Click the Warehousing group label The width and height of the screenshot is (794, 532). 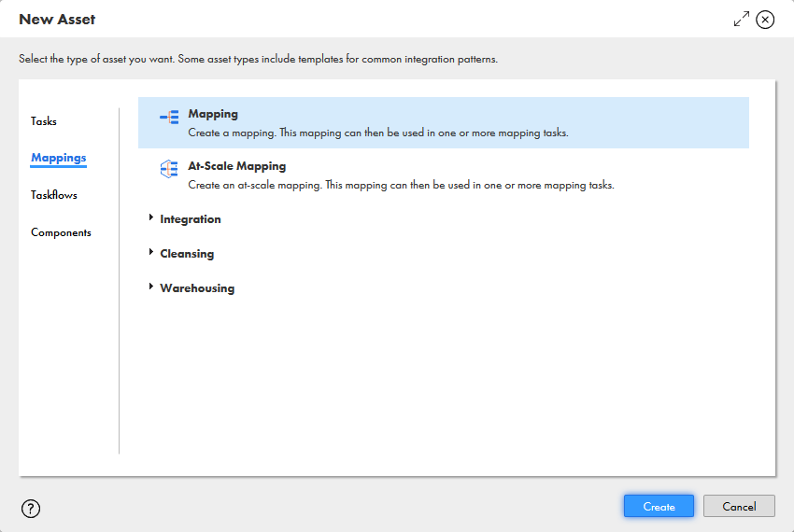tap(197, 288)
